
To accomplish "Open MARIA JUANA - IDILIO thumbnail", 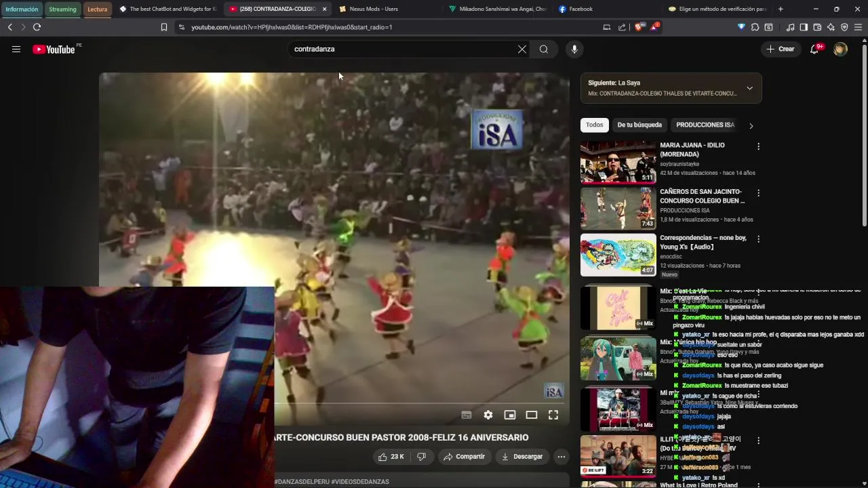I will (x=618, y=162).
